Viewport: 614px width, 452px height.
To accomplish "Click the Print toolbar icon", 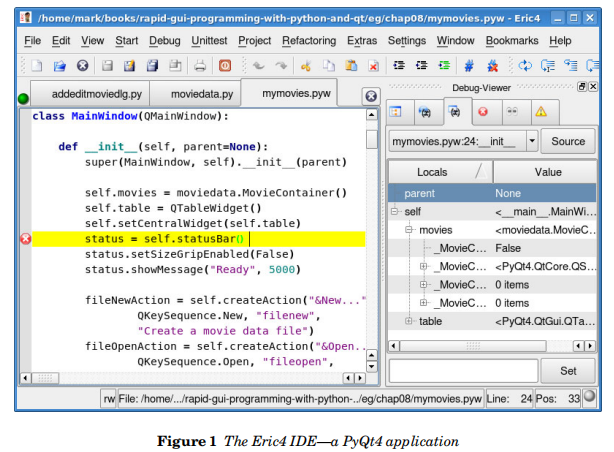I will (200, 65).
